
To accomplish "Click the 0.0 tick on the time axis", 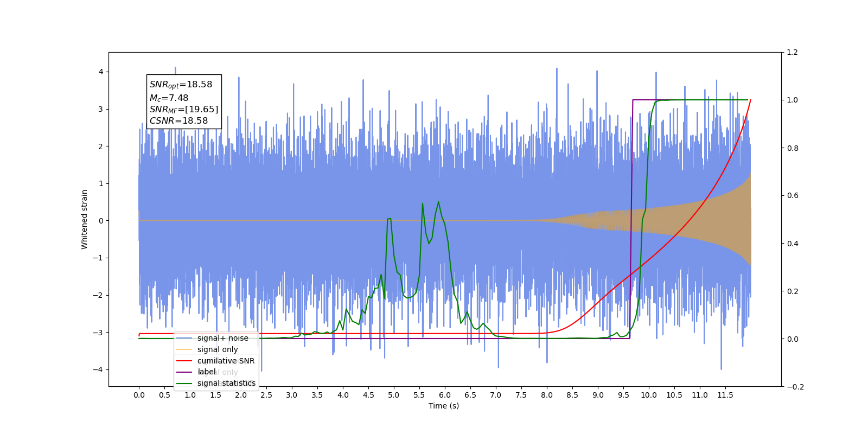I will pyautogui.click(x=139, y=395).
